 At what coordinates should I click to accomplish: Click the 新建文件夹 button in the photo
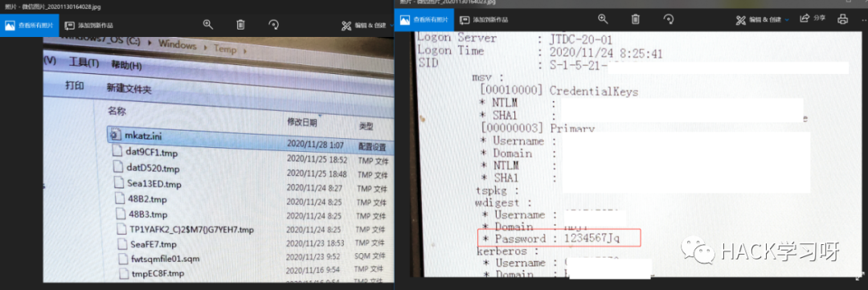click(129, 88)
